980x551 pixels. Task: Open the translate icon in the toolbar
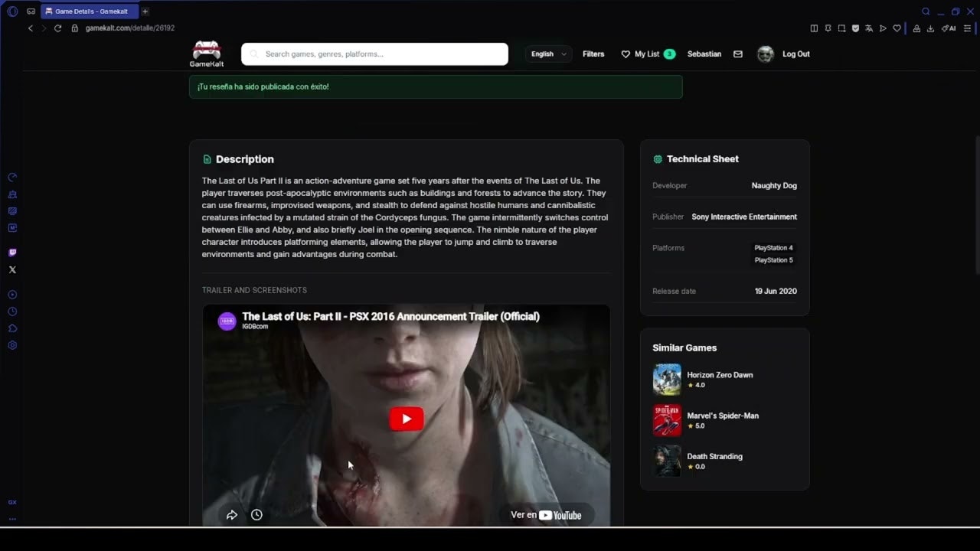(x=868, y=28)
